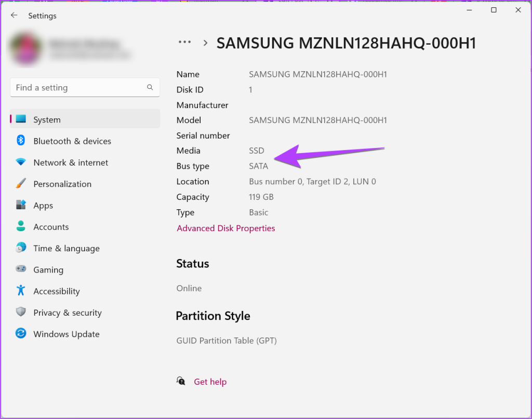Viewport: 532px width, 419px height.
Task: Open Gaming settings section
Action: (85, 269)
